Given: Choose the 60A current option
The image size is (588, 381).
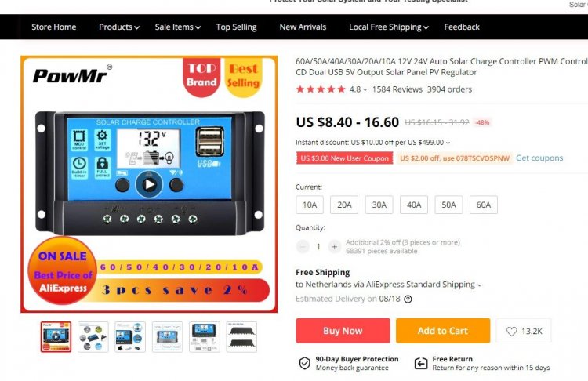Looking at the screenshot, I should tap(484, 205).
